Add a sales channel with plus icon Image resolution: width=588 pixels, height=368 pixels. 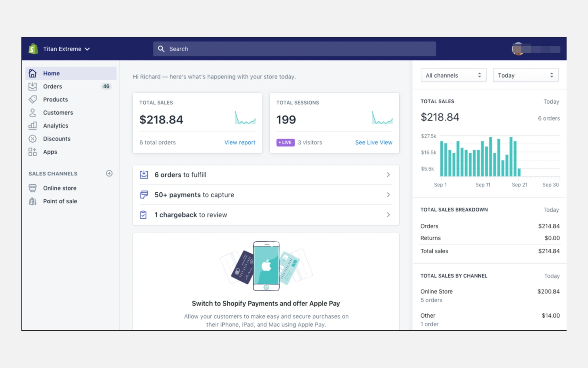tap(109, 173)
